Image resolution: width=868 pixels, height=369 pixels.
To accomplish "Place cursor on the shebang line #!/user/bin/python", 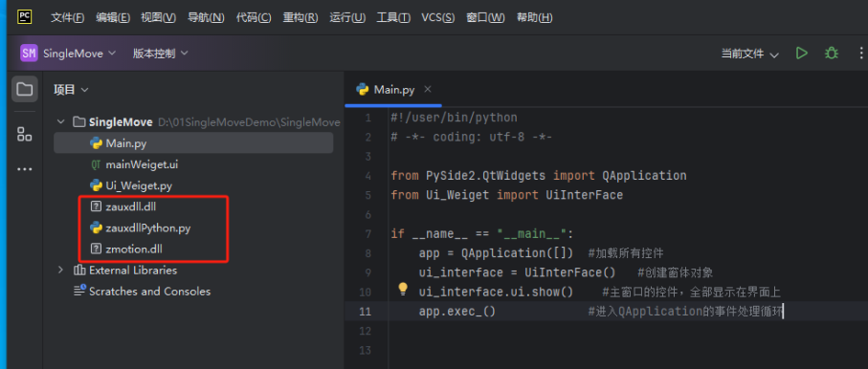I will coord(454,118).
